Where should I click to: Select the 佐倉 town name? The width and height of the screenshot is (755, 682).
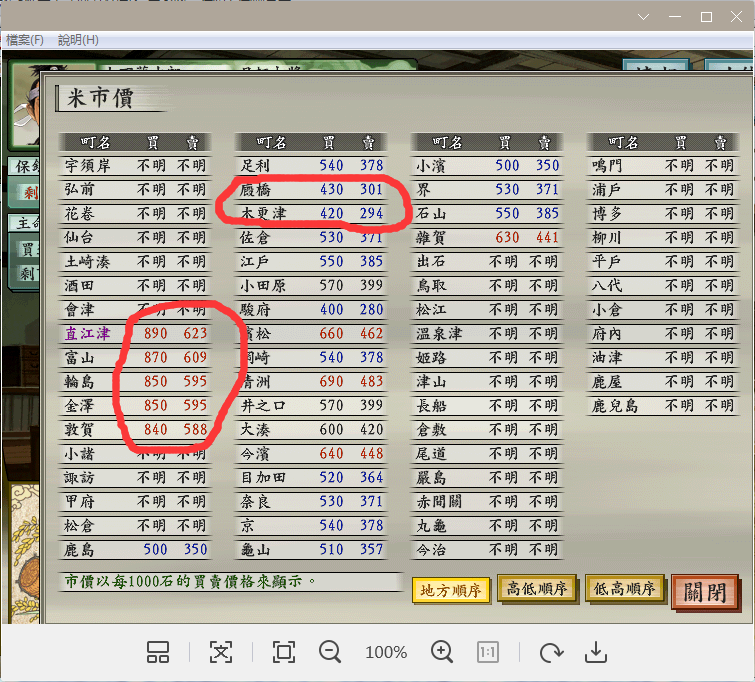(x=255, y=237)
